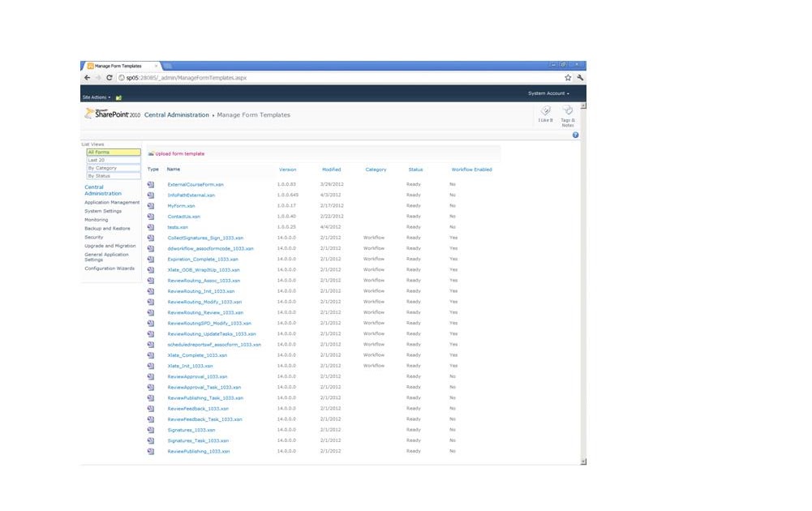Open scheduledreportswf_assocform_1033.xsn template
Image resolution: width=812 pixels, height=511 pixels.
tap(214, 345)
